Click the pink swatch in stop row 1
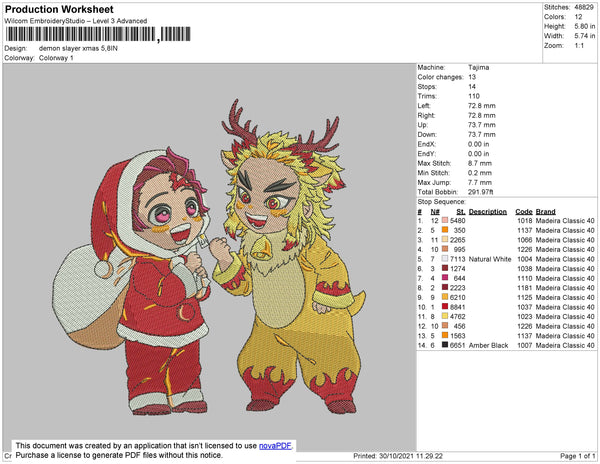The height and width of the screenshot is (464, 600). click(x=445, y=220)
